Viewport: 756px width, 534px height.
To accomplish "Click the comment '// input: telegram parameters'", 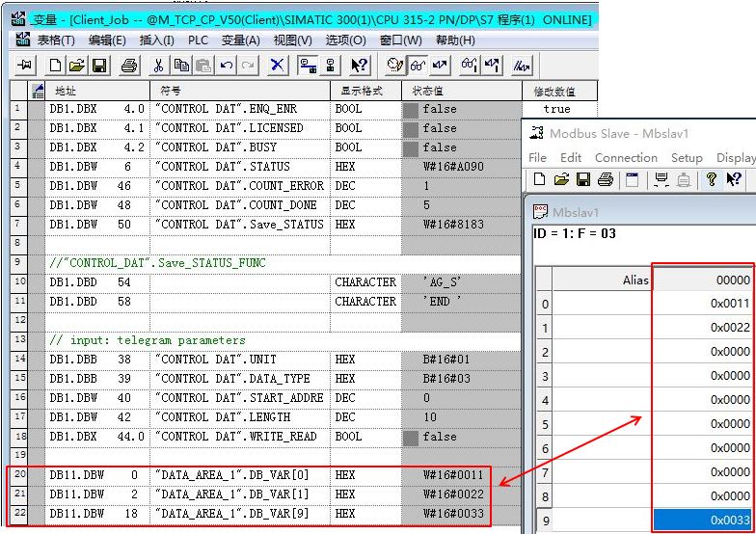I will [148, 340].
